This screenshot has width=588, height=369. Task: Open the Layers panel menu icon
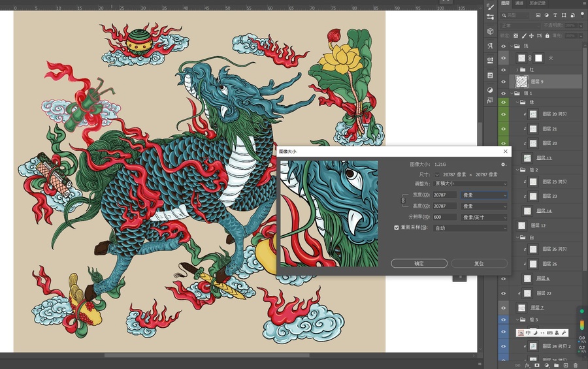[x=583, y=3]
